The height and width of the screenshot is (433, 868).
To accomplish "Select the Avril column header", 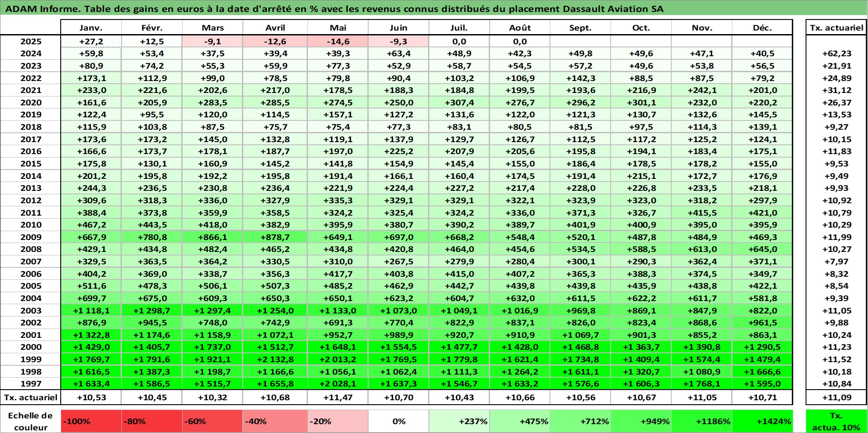I will point(275,27).
